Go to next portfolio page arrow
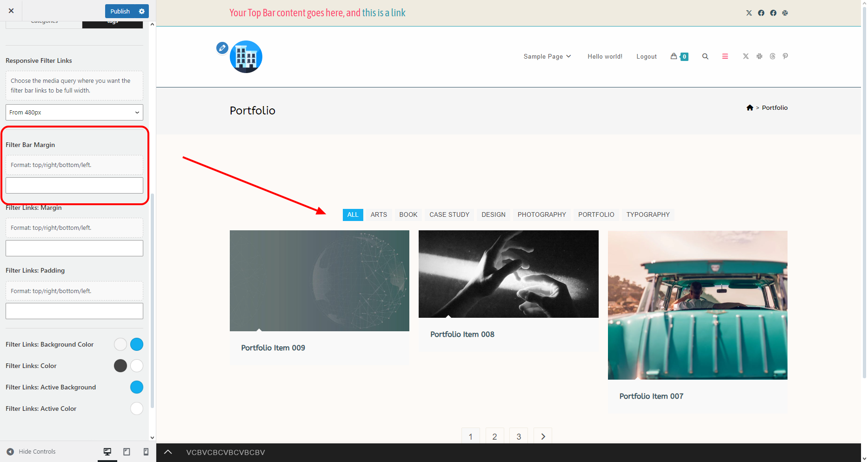868x462 pixels. tap(543, 436)
